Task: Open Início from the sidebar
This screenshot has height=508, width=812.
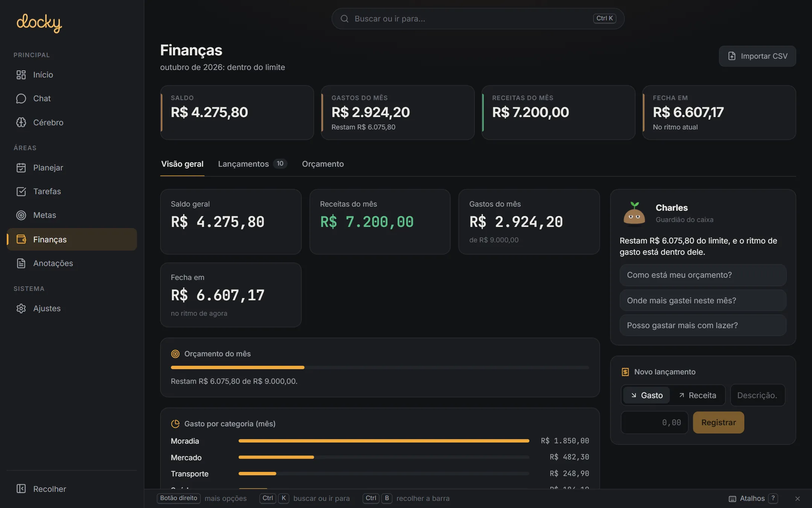Action: (x=72, y=75)
